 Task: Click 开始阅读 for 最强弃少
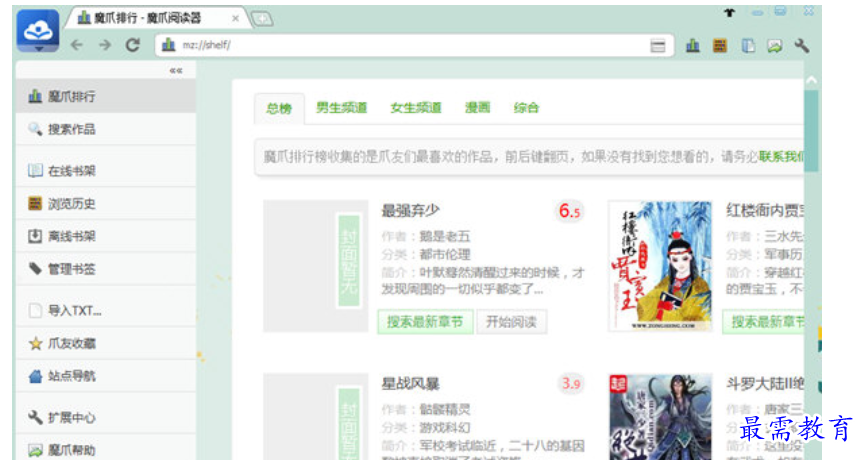coord(511,322)
